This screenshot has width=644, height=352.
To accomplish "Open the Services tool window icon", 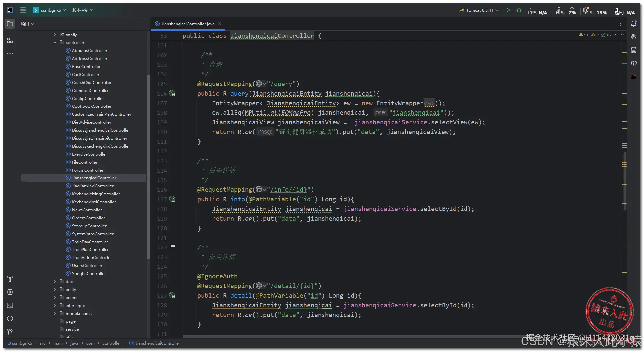I will (x=10, y=292).
